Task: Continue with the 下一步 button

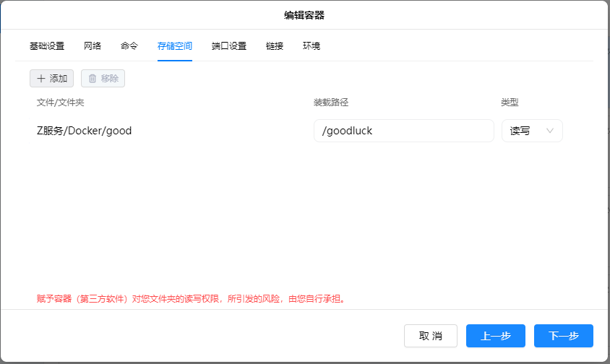Action: click(564, 336)
